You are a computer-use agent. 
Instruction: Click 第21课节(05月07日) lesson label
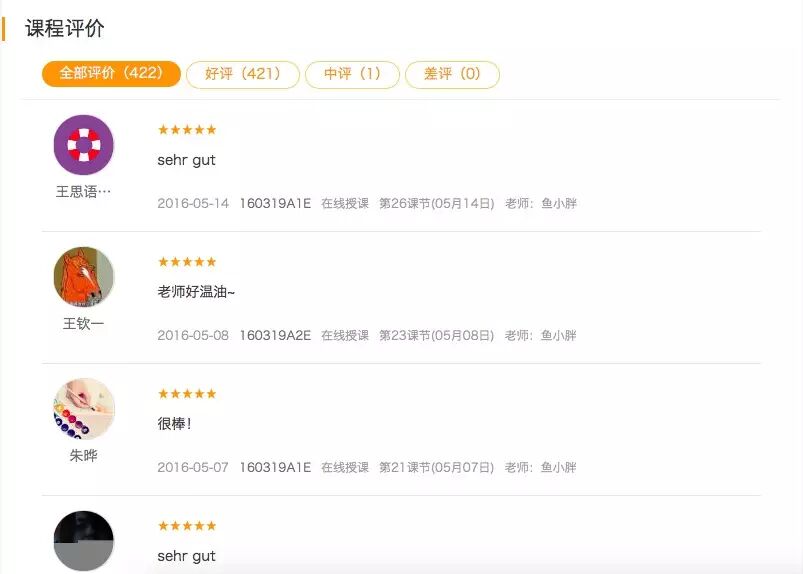(436, 468)
